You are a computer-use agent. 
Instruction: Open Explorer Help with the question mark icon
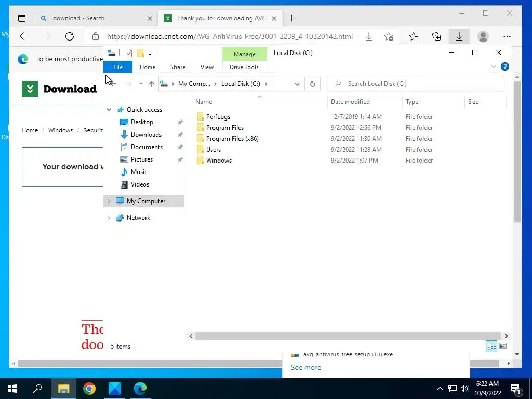point(504,66)
